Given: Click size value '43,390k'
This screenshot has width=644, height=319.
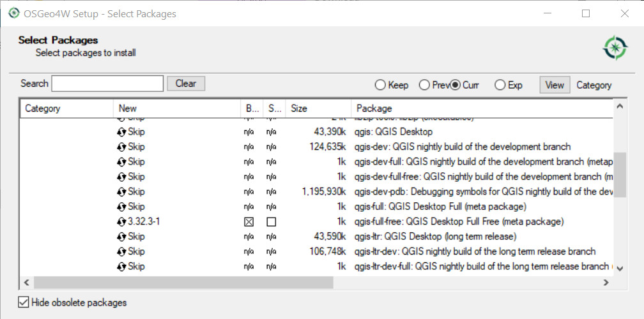Looking at the screenshot, I should 330,132.
